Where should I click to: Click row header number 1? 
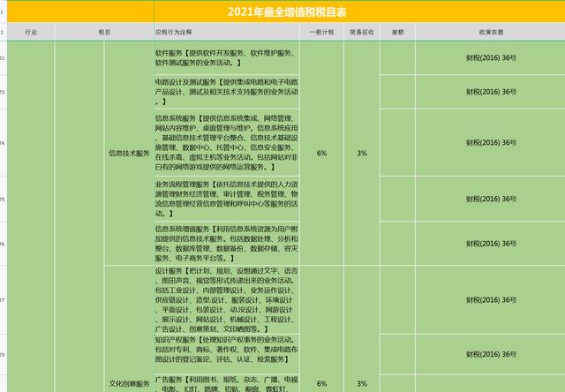coord(3,12)
